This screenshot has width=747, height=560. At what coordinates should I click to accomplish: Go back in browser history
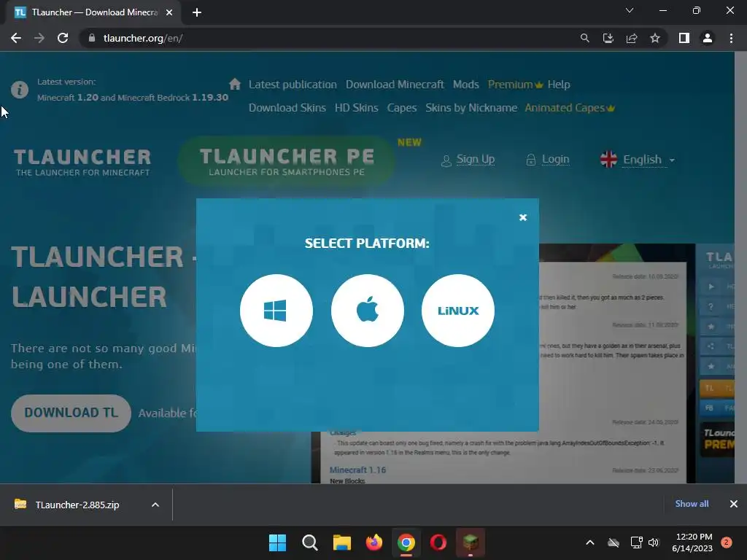point(16,38)
